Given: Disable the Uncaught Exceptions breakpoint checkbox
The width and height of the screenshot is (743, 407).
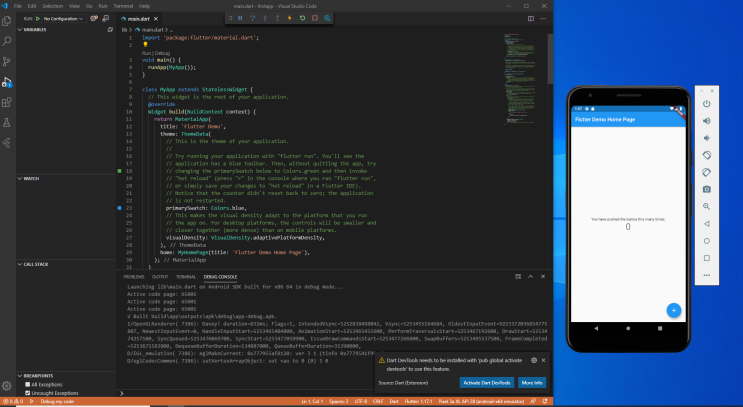Looking at the screenshot, I should click(27, 393).
